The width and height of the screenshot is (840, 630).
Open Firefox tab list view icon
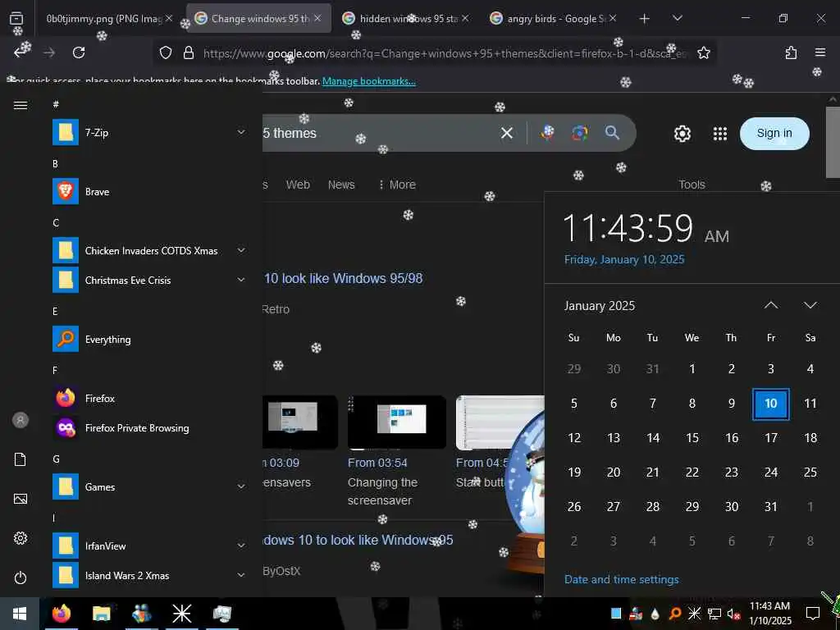[x=16, y=18]
